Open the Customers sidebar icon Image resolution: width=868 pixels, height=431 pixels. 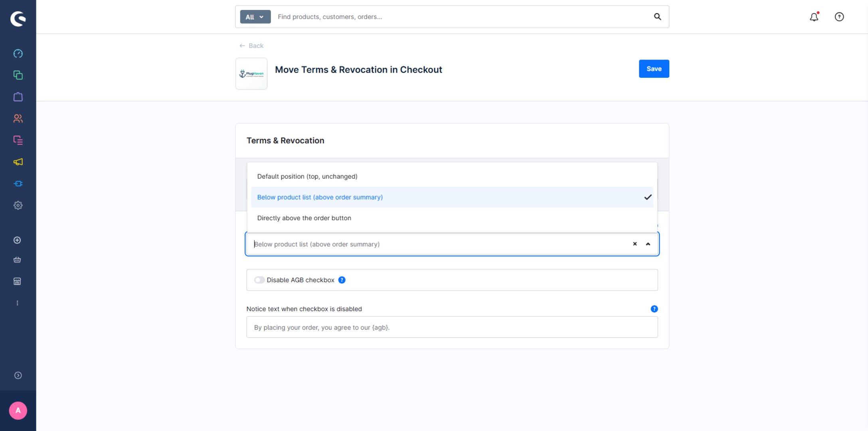(18, 119)
